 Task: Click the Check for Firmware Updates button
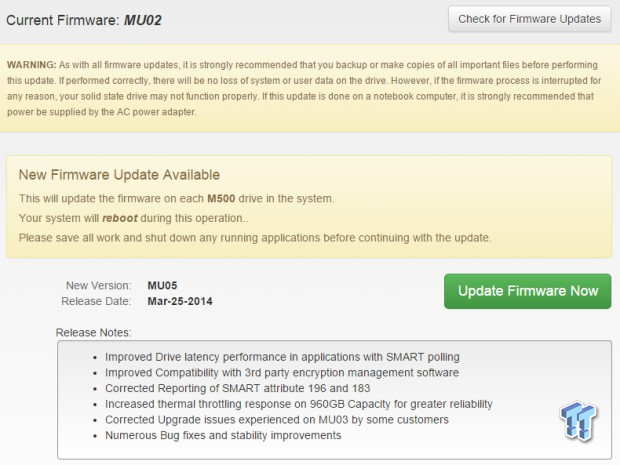click(x=529, y=19)
